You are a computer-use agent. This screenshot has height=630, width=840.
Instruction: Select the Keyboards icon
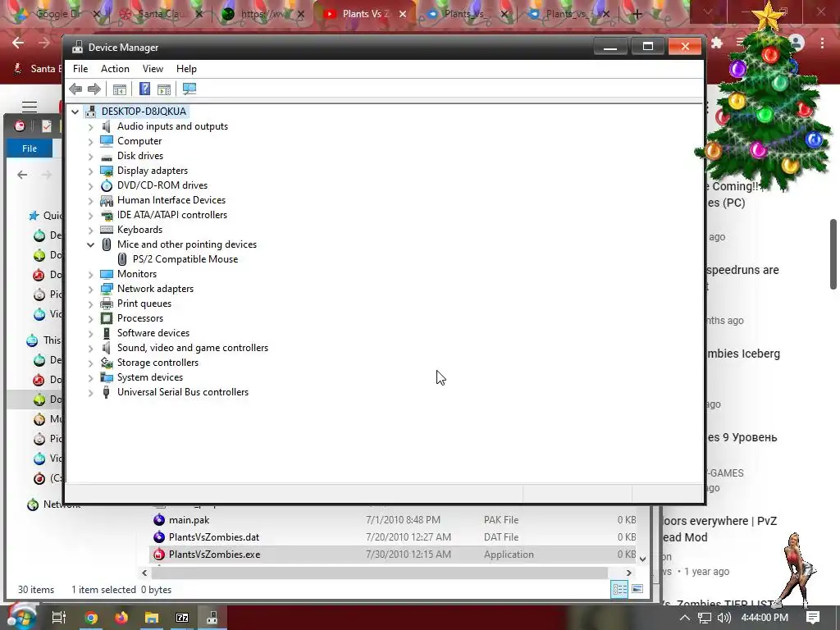pos(107,230)
